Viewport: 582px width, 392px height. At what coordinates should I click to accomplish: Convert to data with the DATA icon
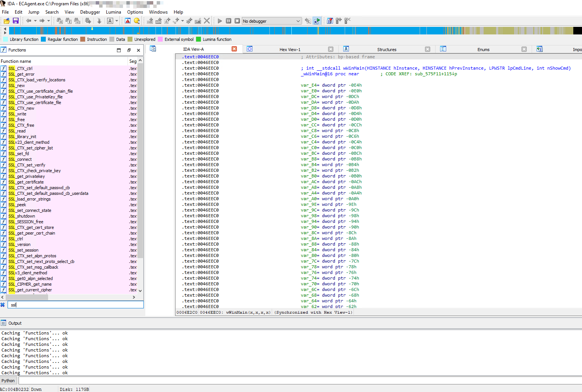point(159,21)
